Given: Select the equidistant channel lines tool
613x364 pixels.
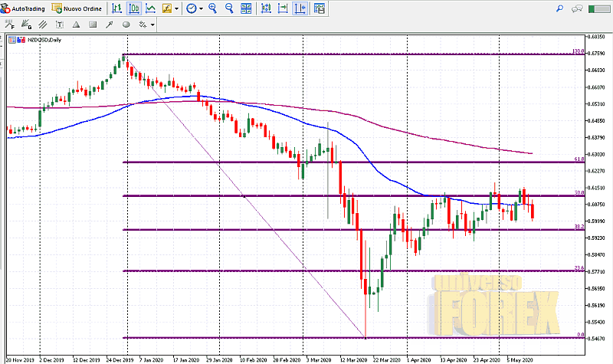Looking at the screenshot, I should pos(43,25).
